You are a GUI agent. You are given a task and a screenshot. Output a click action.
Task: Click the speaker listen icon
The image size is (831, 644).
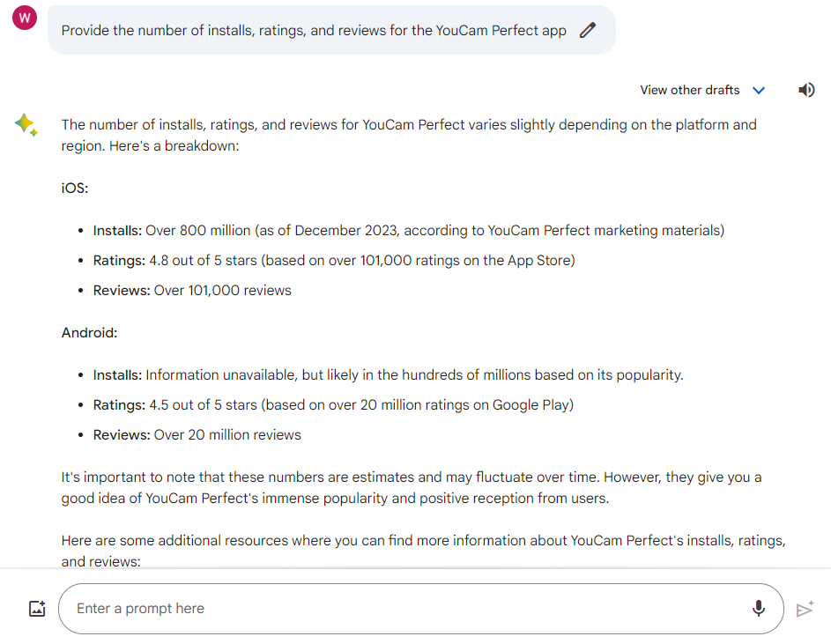[806, 90]
